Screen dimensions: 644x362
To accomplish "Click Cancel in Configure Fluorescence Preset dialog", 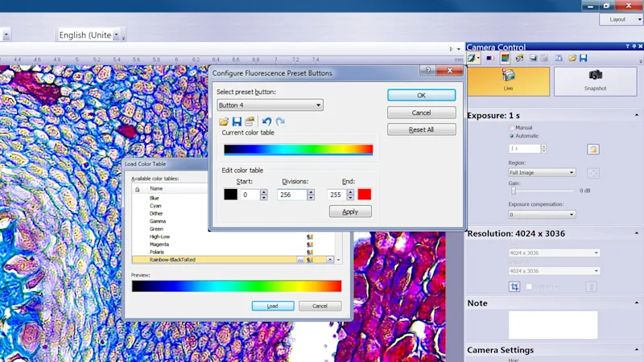I will pyautogui.click(x=421, y=113).
